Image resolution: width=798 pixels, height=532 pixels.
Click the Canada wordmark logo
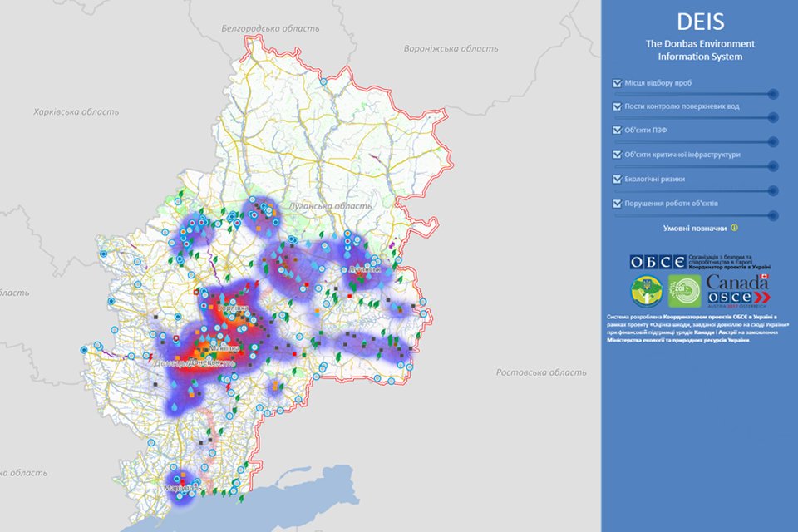737,282
